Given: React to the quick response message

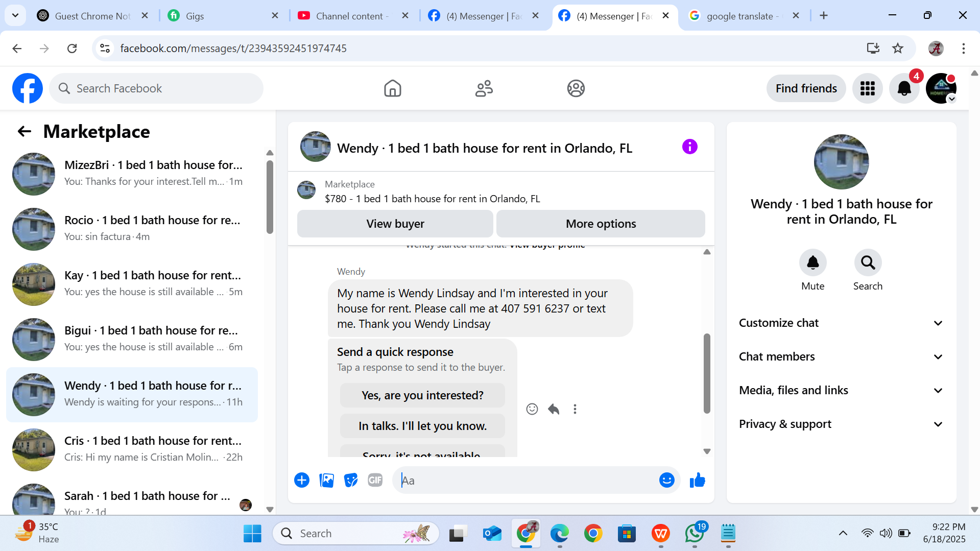Looking at the screenshot, I should click(532, 409).
